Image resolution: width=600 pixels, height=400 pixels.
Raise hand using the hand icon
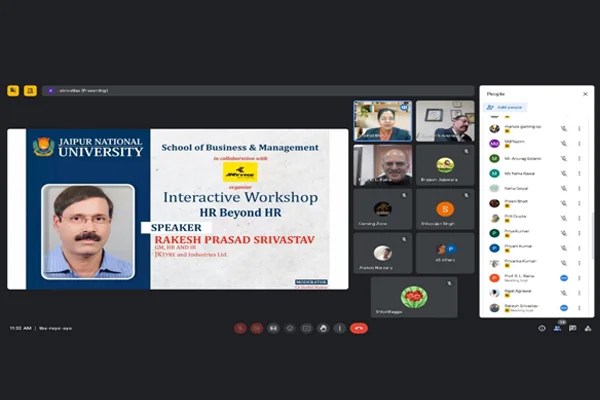[323, 328]
